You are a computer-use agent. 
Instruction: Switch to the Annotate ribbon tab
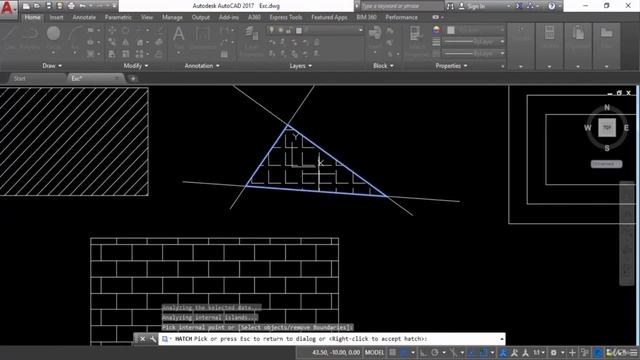click(84, 17)
